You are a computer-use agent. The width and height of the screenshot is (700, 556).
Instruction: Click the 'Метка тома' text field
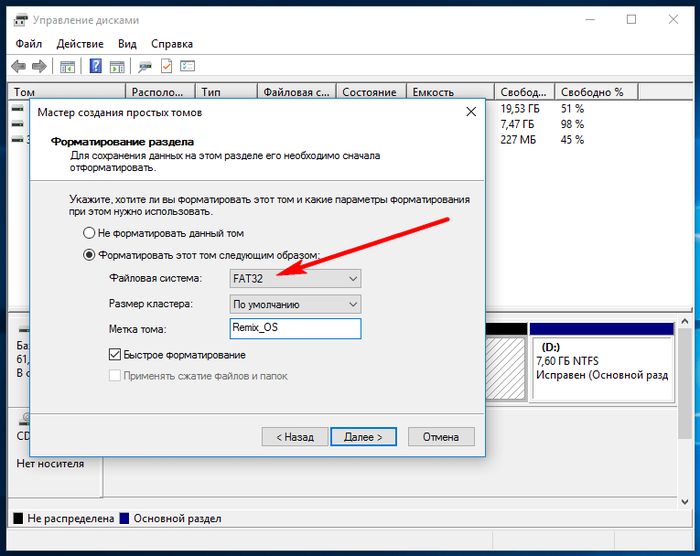[x=295, y=329]
